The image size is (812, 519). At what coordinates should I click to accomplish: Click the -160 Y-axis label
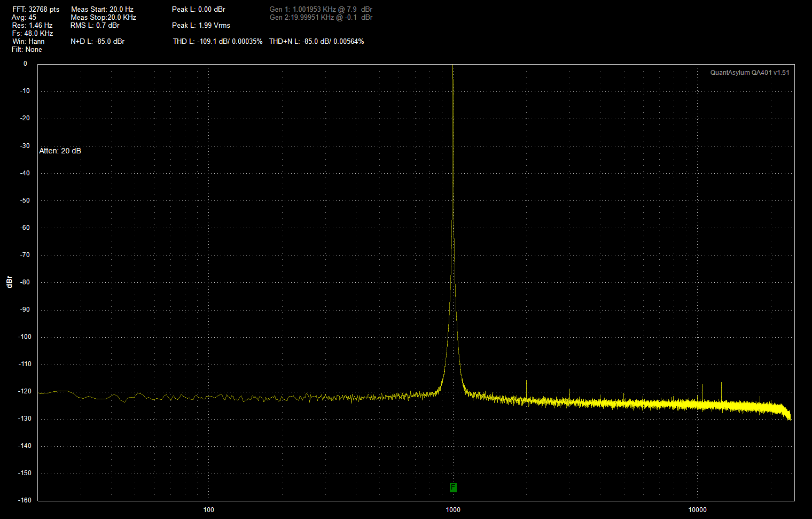[25, 500]
